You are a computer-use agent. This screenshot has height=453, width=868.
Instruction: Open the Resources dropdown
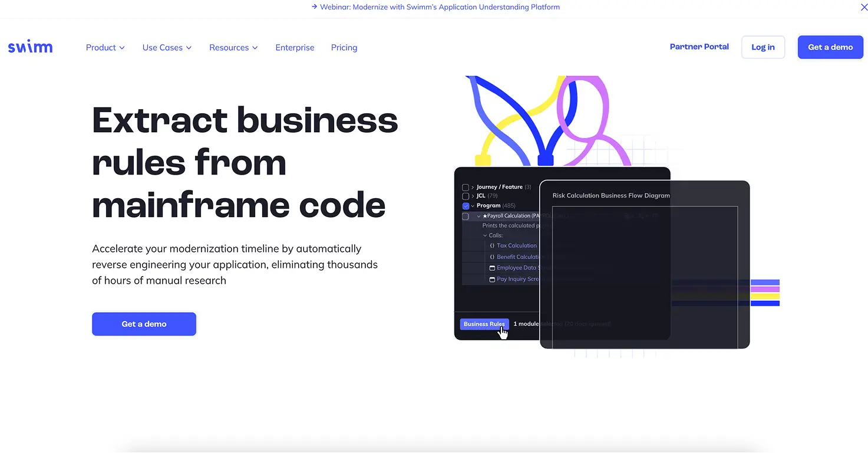tap(234, 48)
